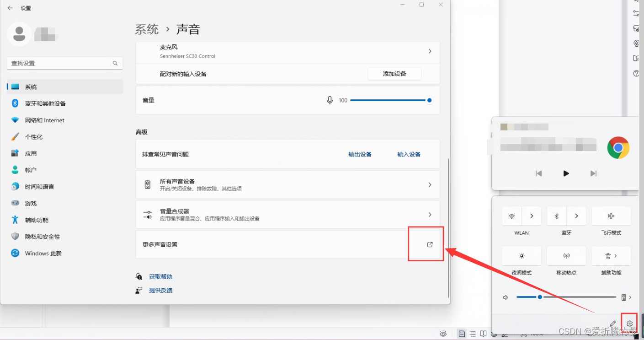Select 辅助功能 in Settings sidebar
Viewport: 644px width, 340px height.
(65, 220)
